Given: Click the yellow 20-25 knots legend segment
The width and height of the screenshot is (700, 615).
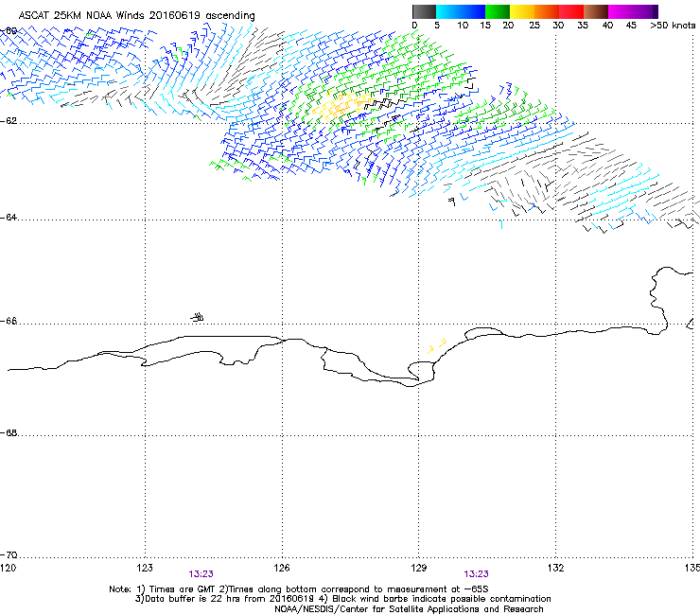Looking at the screenshot, I should [x=522, y=11].
